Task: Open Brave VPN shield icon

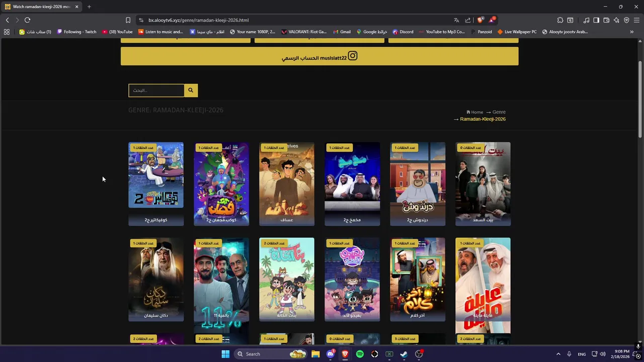Action: tap(626, 20)
